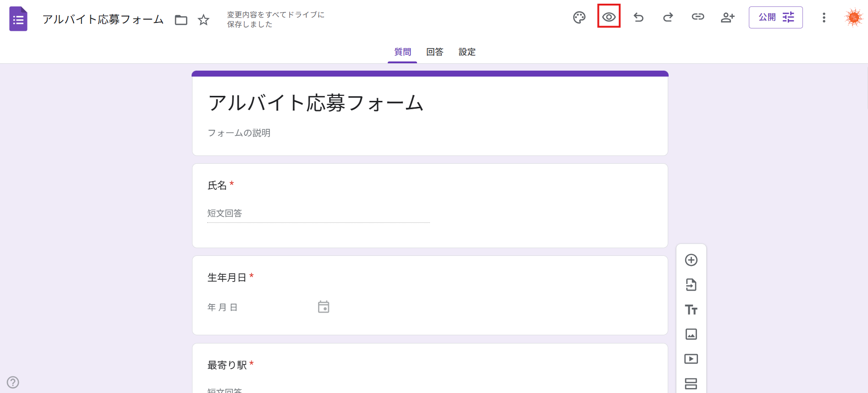Click the undo arrow icon

coord(638,17)
